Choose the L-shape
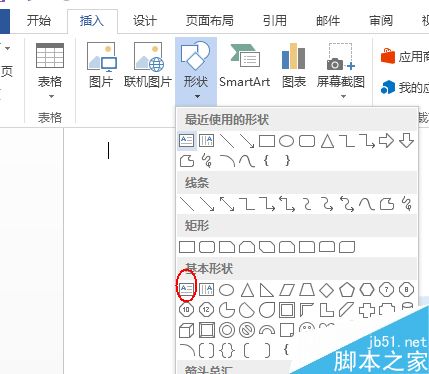This screenshot has width=429, height=374. (x=327, y=310)
